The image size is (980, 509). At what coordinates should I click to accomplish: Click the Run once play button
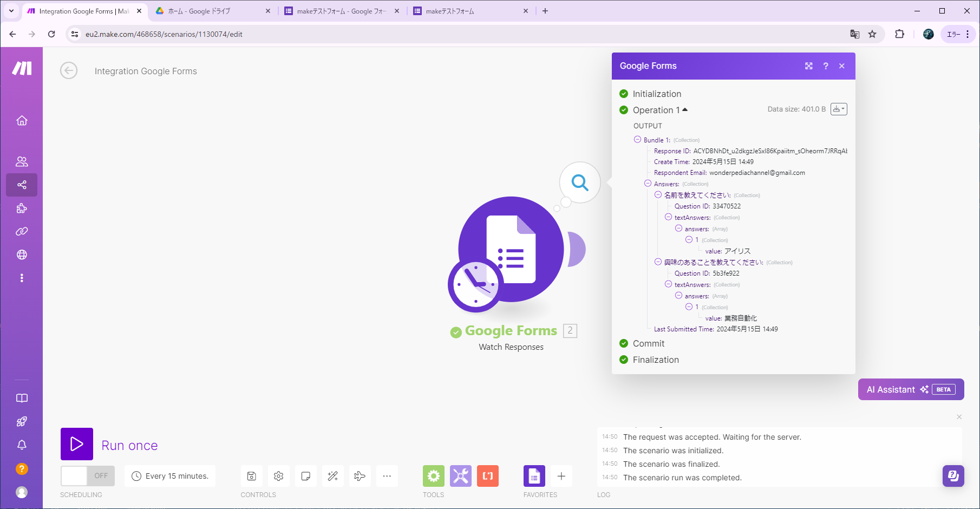coord(77,444)
